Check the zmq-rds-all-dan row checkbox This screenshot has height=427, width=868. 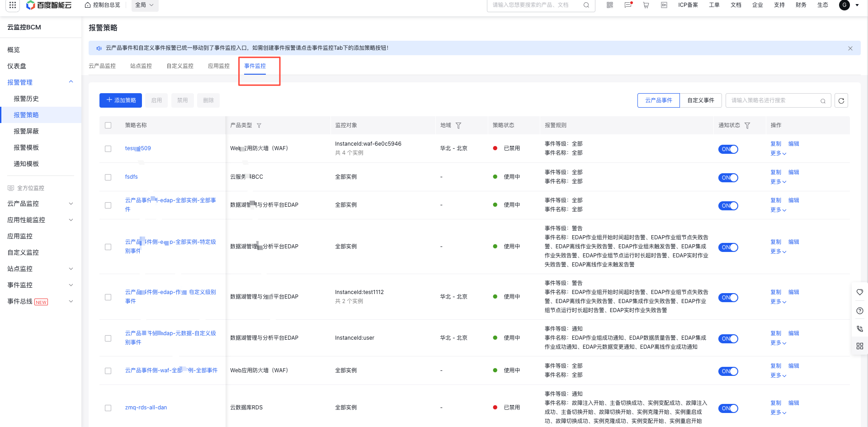click(x=108, y=408)
